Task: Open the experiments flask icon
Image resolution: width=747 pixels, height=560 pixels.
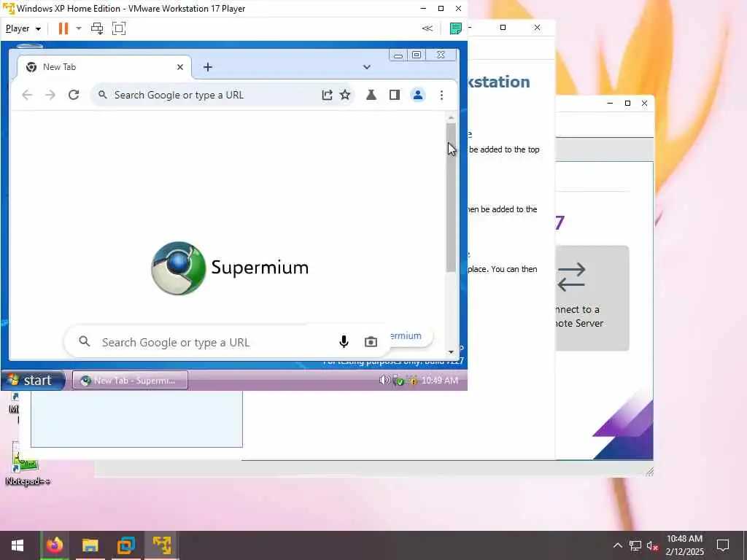Action: point(371,95)
